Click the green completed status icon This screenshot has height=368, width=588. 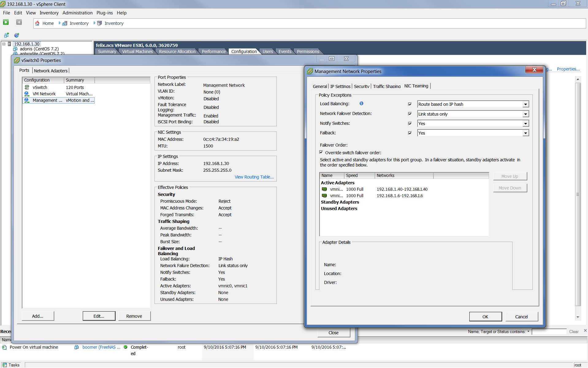pos(126,347)
